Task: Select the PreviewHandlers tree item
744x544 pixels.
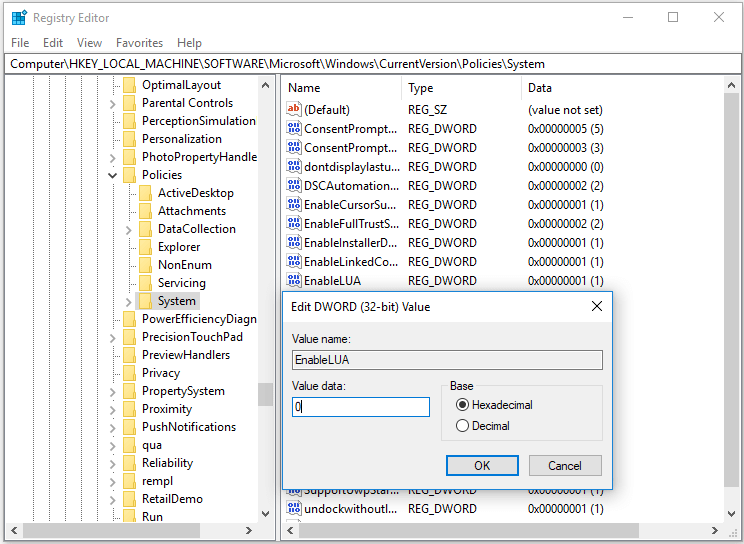Action: [186, 355]
